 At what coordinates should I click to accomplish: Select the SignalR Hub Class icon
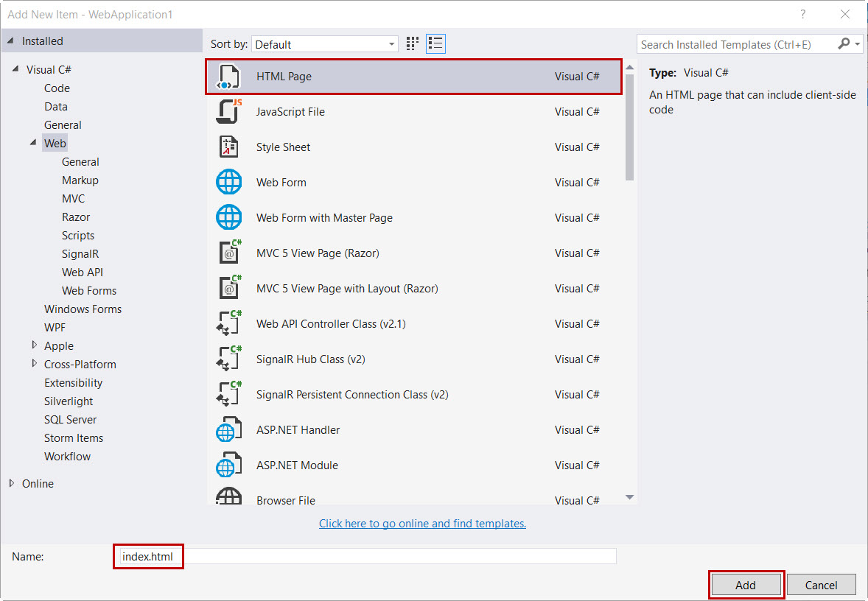tap(228, 359)
